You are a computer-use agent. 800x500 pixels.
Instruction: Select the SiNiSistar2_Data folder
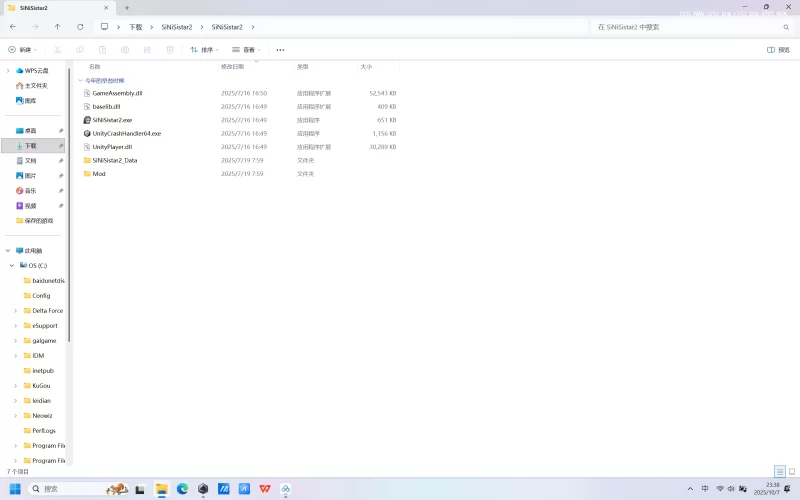[x=115, y=160]
